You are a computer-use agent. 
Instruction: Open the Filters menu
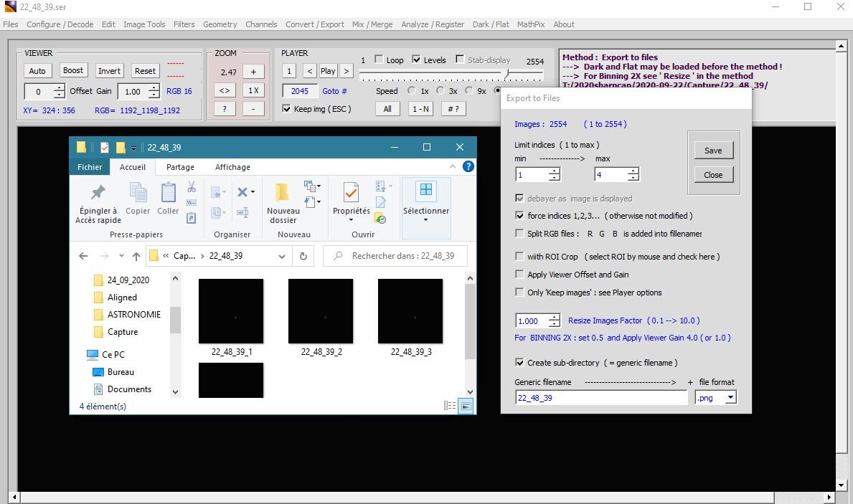tap(184, 24)
